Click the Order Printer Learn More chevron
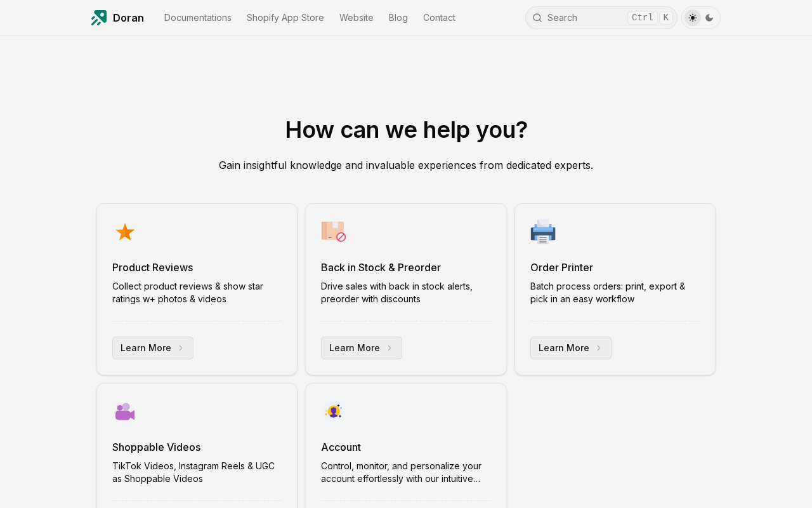The width and height of the screenshot is (812, 508). pyautogui.click(x=598, y=348)
